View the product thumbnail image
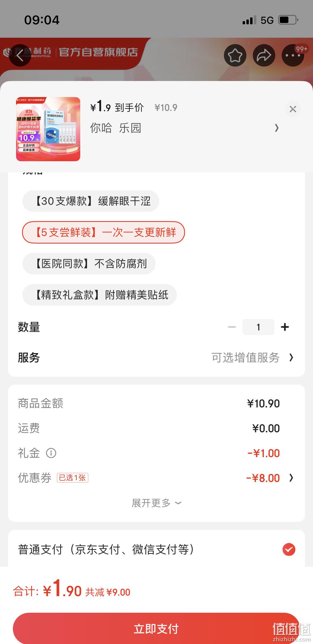This screenshot has width=313, height=644. tap(48, 129)
